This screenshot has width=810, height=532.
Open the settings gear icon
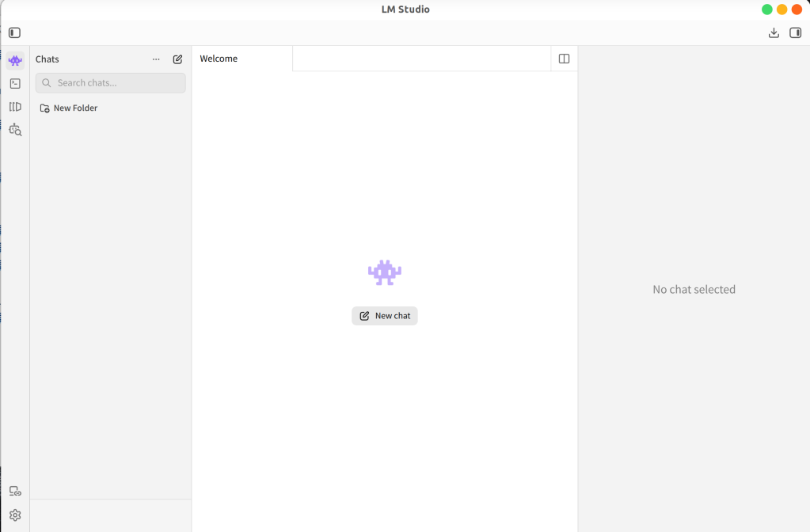(x=15, y=515)
